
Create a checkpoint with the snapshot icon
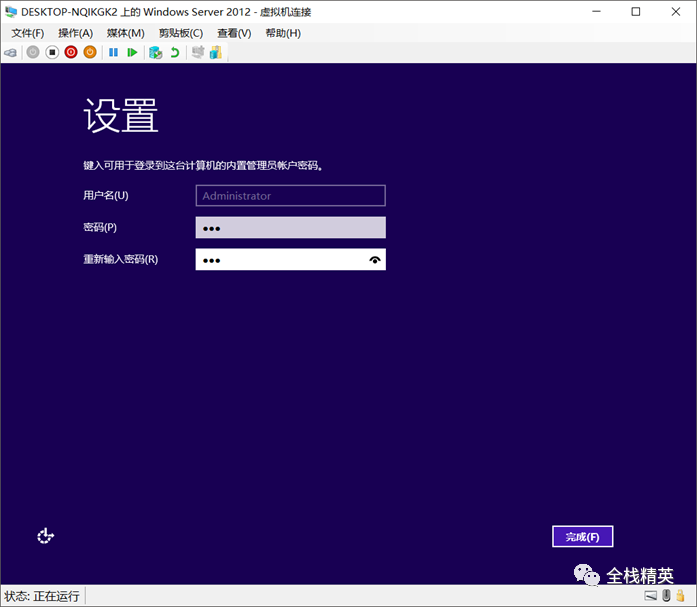(155, 52)
